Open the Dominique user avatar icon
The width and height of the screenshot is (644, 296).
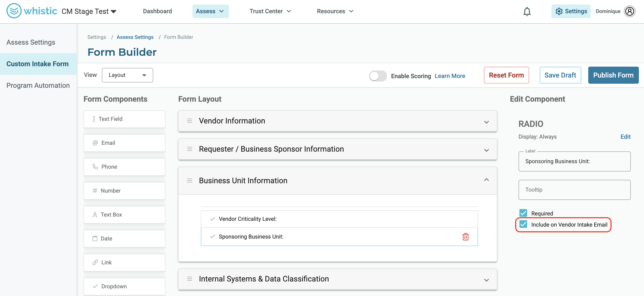point(629,11)
